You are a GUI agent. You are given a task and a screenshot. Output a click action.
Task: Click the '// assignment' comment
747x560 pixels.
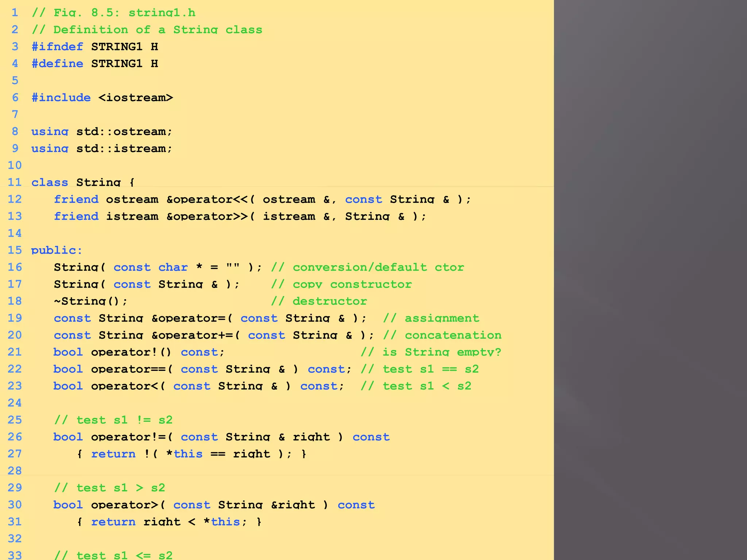431,318
